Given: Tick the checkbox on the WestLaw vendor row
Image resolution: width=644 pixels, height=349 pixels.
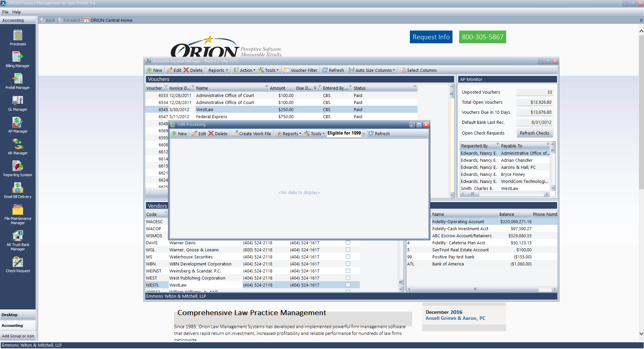Looking at the screenshot, I should pos(348,285).
